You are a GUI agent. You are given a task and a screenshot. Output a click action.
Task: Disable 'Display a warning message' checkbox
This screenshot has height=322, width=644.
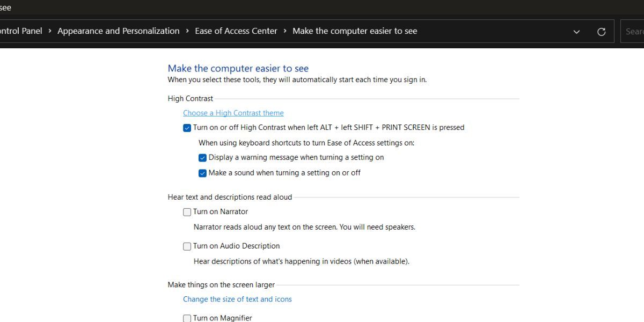tap(202, 158)
